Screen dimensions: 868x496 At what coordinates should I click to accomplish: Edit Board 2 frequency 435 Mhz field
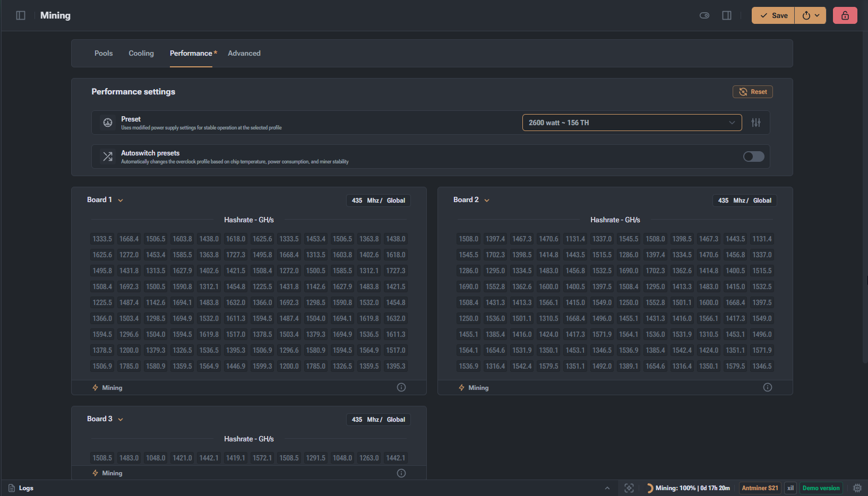click(x=745, y=201)
